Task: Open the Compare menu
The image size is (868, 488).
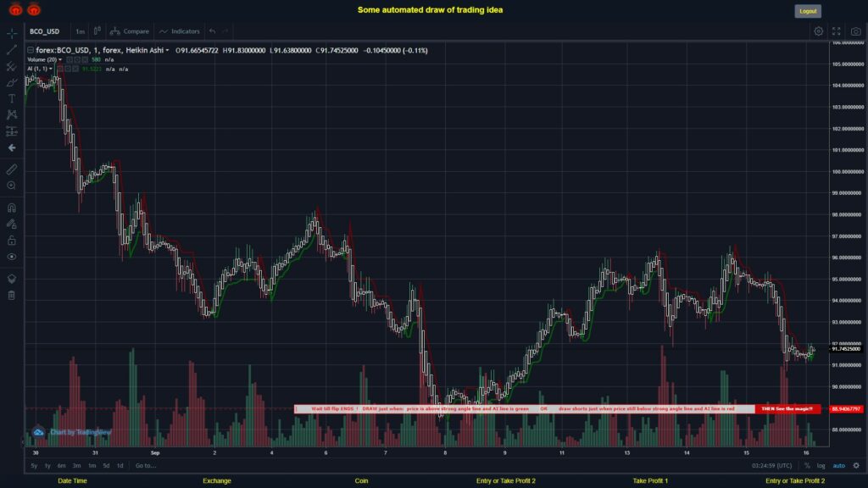Action: (x=136, y=30)
